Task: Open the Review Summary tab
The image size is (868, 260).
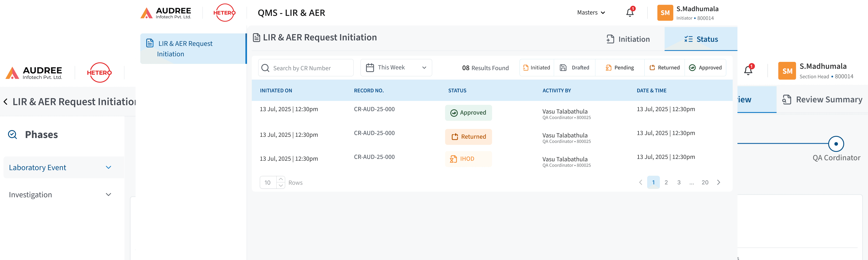Action: (x=822, y=99)
